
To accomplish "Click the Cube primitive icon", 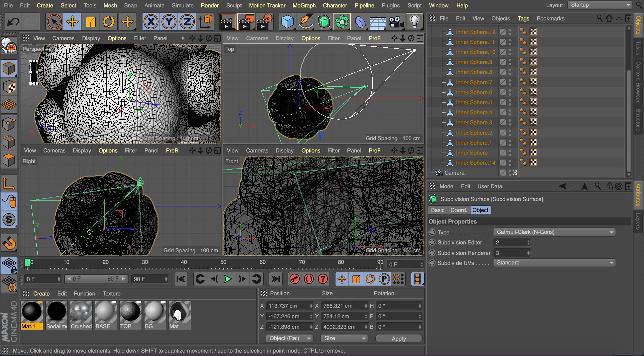I will [287, 22].
